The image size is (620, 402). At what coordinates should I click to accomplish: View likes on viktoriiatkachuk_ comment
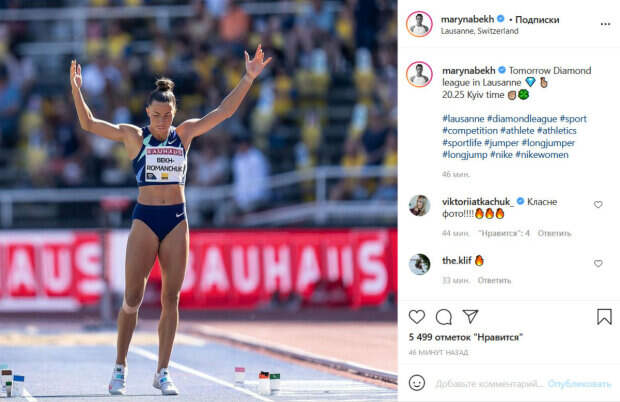pyautogui.click(x=504, y=233)
